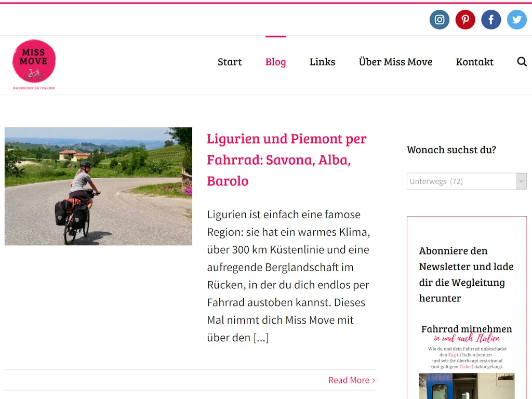Go to the Start menu item
The image size is (532, 399).
click(230, 62)
